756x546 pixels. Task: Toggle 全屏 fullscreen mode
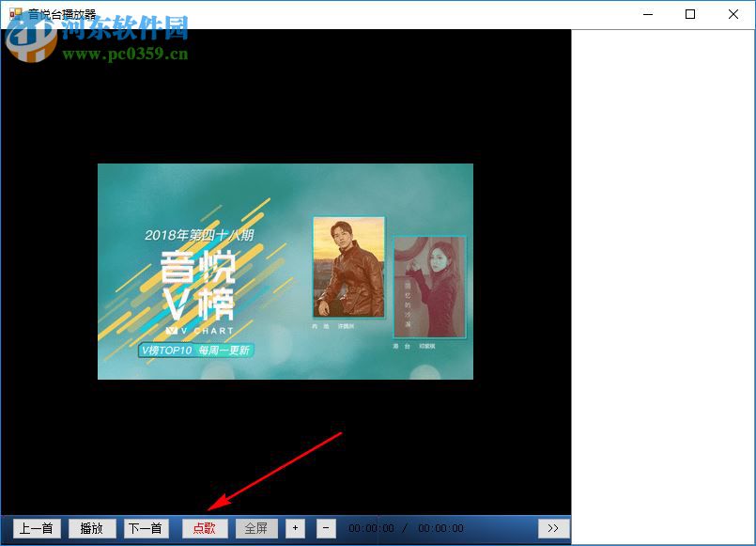click(x=256, y=528)
